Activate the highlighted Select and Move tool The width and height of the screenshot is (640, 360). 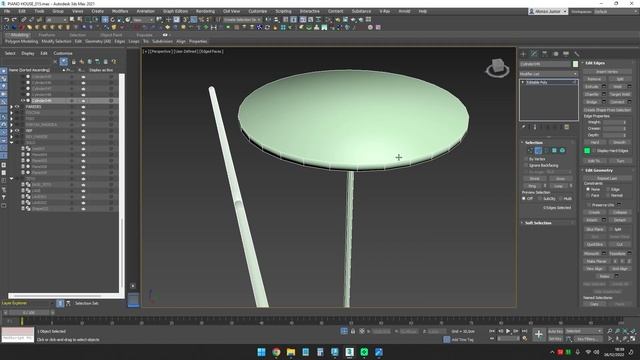tap(105, 20)
